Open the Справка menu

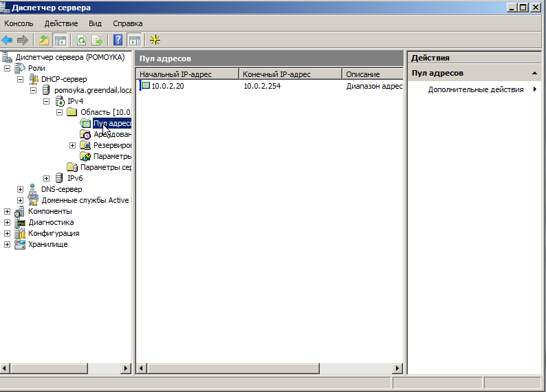(127, 23)
